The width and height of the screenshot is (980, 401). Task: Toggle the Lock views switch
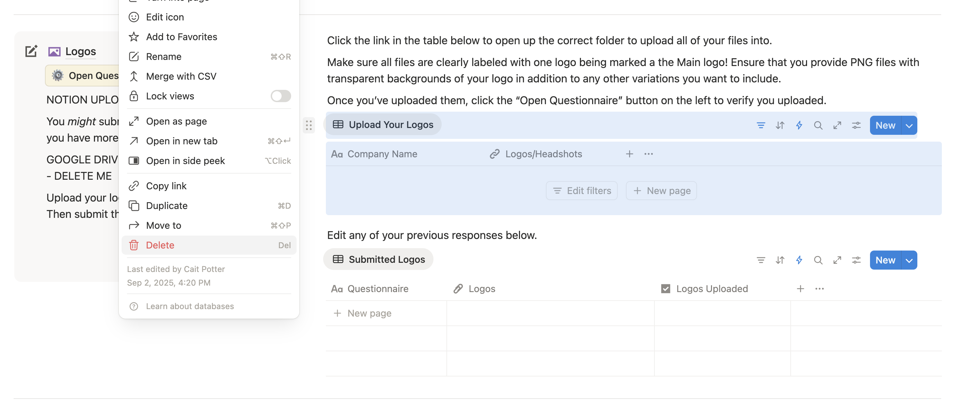point(280,96)
